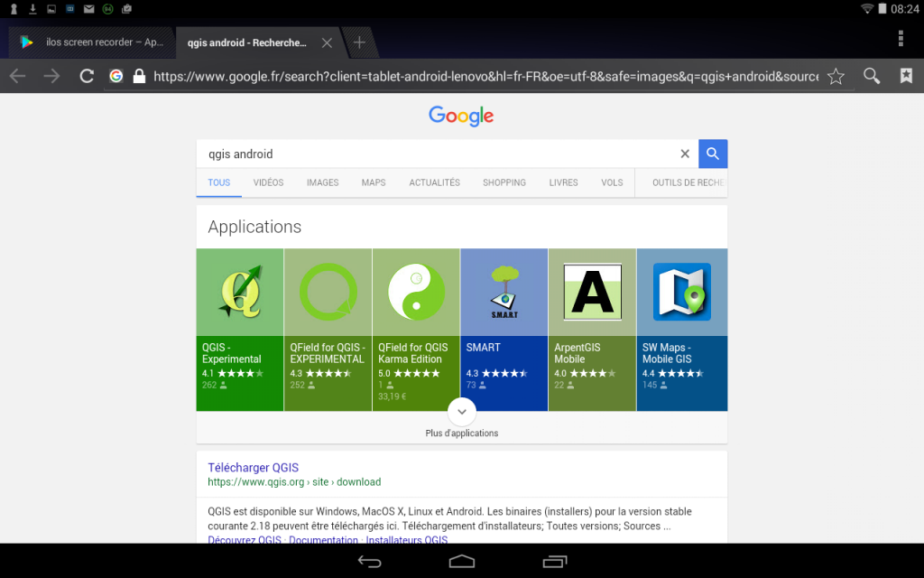Open the Télécharger QGIS result
The height and width of the screenshot is (578, 924).
tap(254, 468)
